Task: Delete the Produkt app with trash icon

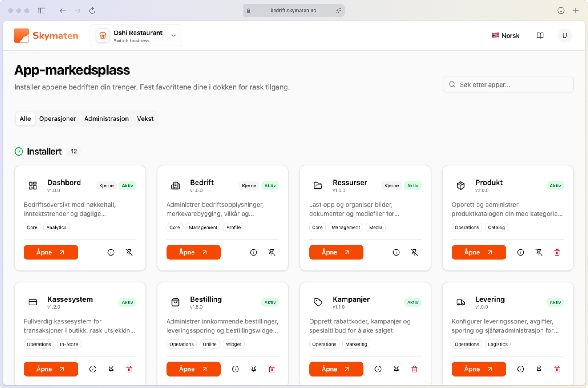Action: (557, 252)
